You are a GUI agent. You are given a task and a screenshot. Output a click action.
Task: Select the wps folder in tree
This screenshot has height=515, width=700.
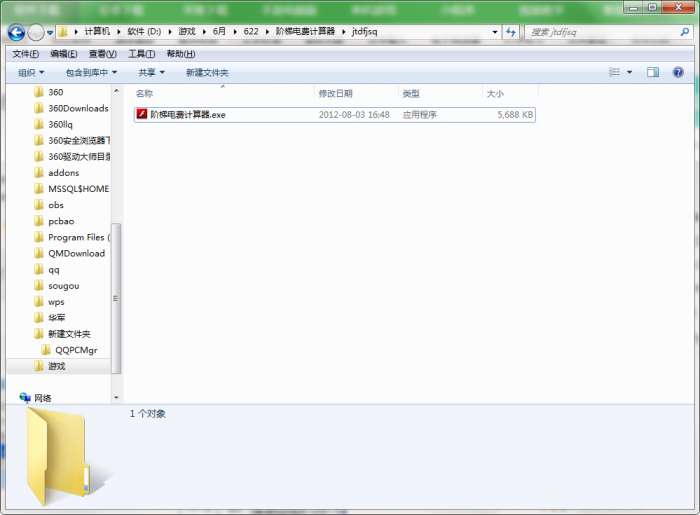pos(56,302)
